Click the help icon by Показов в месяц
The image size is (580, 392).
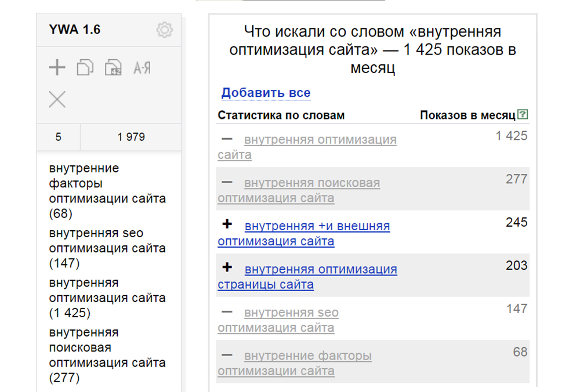coord(523,115)
